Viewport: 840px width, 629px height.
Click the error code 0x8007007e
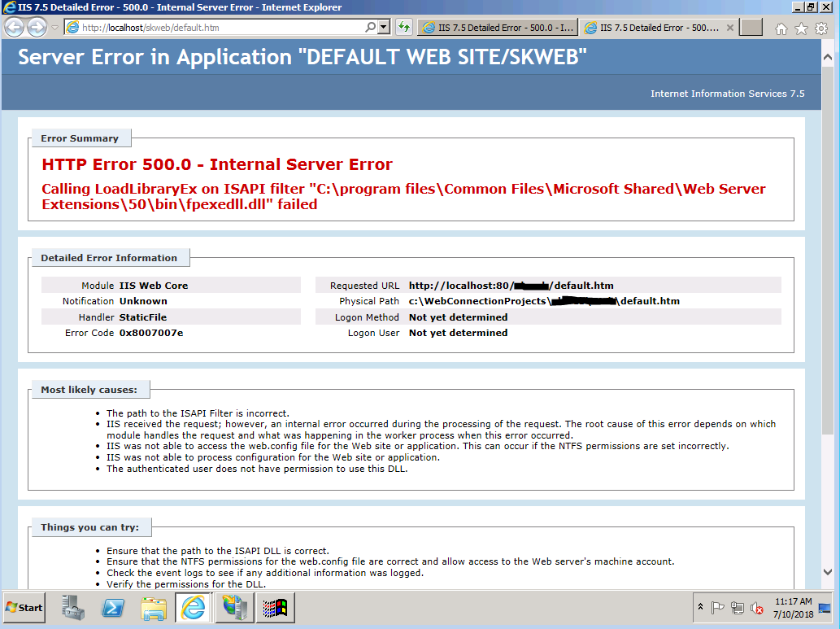[151, 333]
